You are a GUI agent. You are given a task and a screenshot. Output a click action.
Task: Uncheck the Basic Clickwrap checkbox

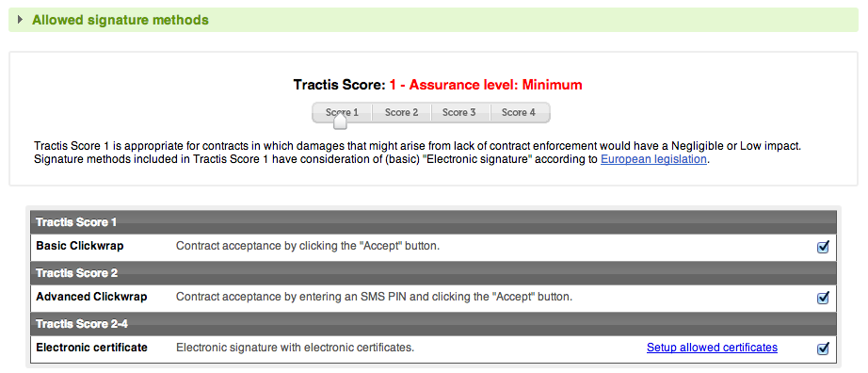pyautogui.click(x=823, y=247)
